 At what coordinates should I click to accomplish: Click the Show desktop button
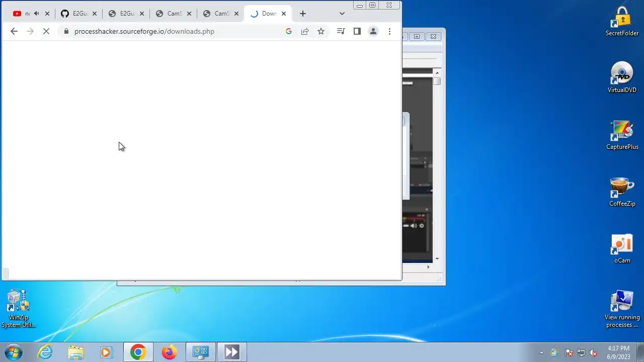640,352
